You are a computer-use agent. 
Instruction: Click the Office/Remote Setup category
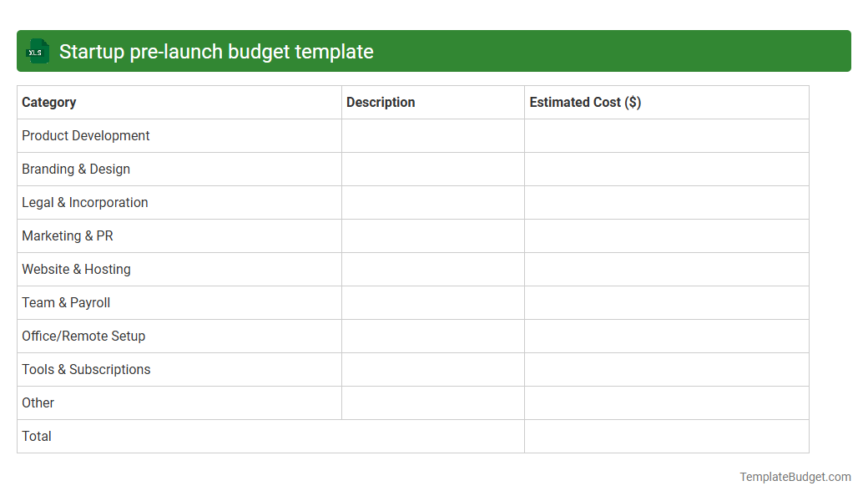click(83, 336)
